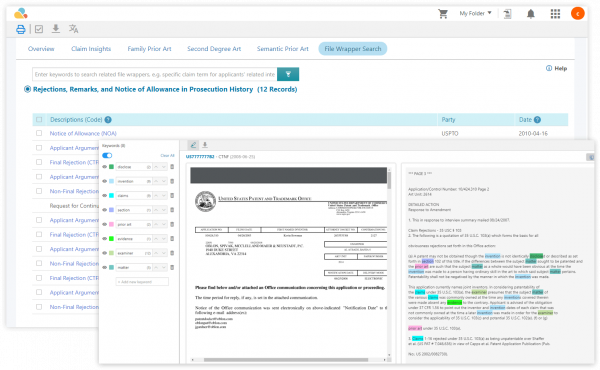Screen dimensions: 600x370
Task: Click the info icon next to Date column
Action: (537, 120)
